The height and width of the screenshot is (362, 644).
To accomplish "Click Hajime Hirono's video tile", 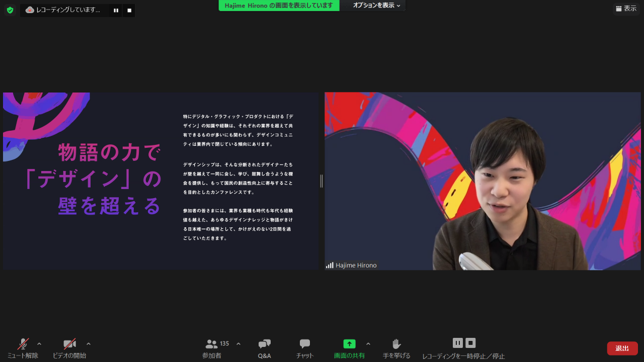I will pyautogui.click(x=482, y=181).
